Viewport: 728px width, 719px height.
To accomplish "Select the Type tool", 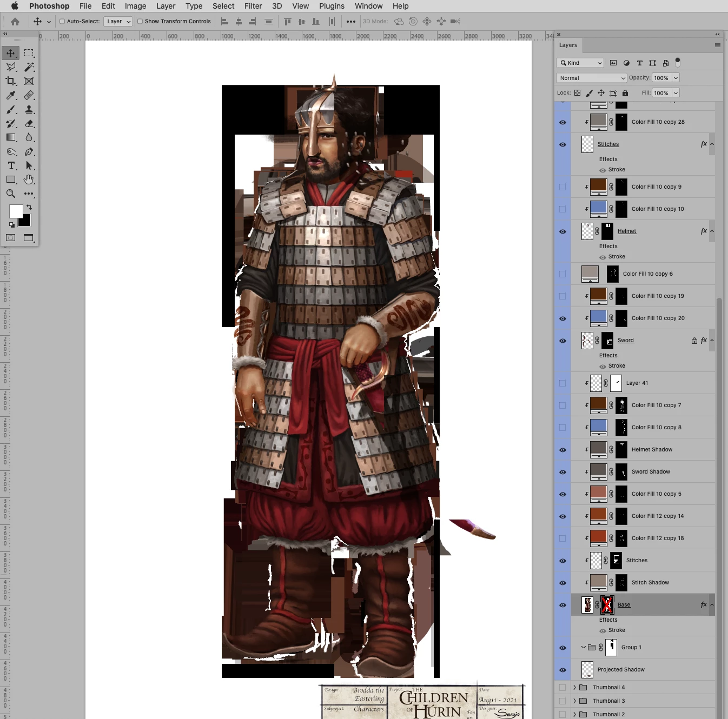I will click(x=11, y=165).
